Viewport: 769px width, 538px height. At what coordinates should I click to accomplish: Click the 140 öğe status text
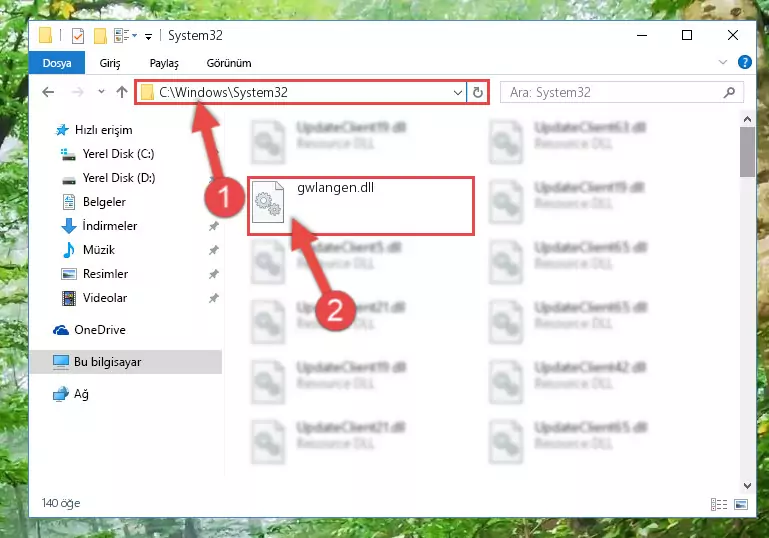(61, 503)
